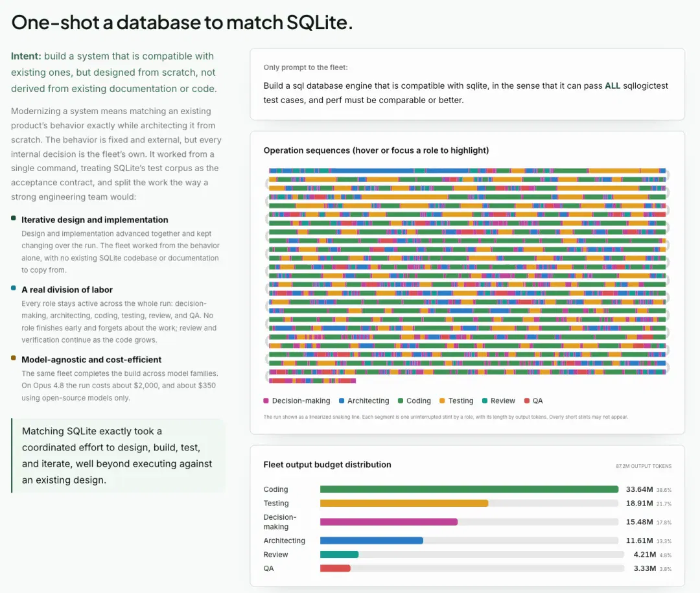Click the green bullet beside Iterative design
The image size is (700, 593).
(x=14, y=218)
